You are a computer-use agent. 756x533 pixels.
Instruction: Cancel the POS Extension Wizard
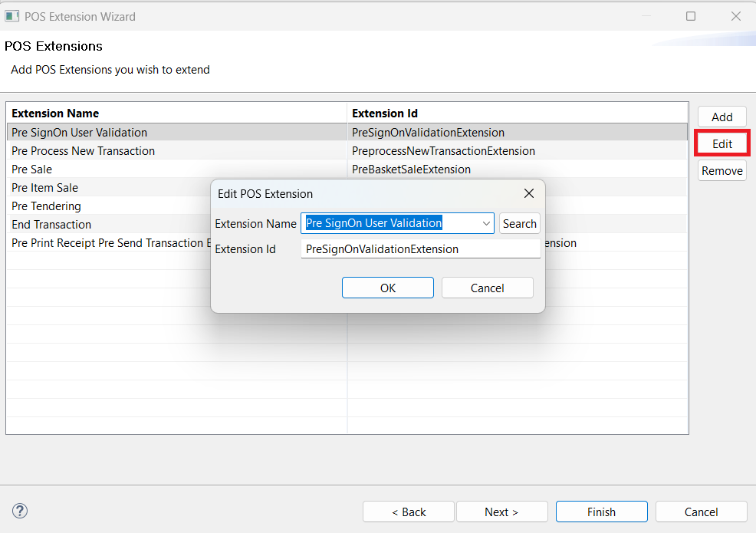click(x=701, y=512)
